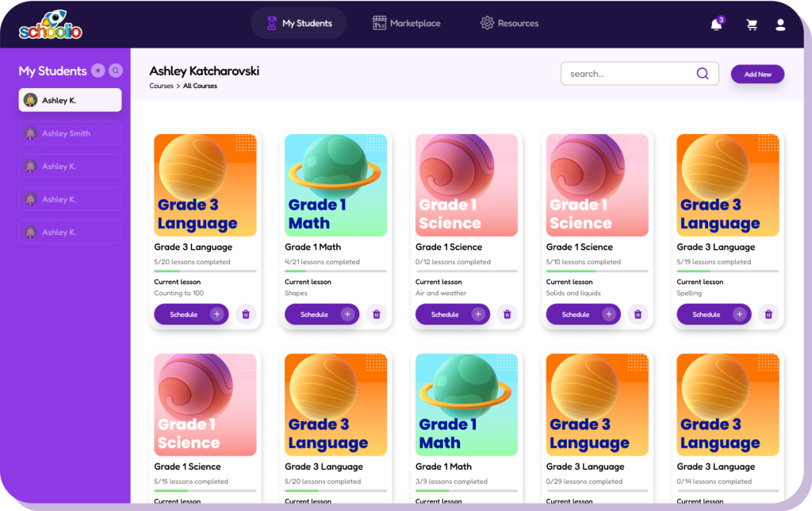Delete the Air and weather Science course
The width and height of the screenshot is (812, 511).
[x=507, y=314]
